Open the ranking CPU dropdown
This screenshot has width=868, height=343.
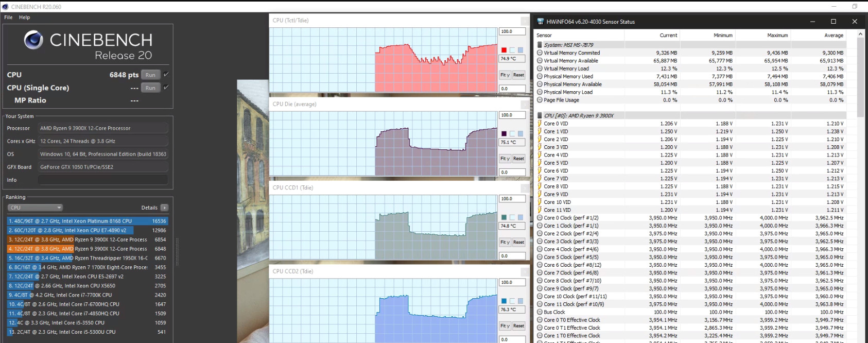[35, 208]
